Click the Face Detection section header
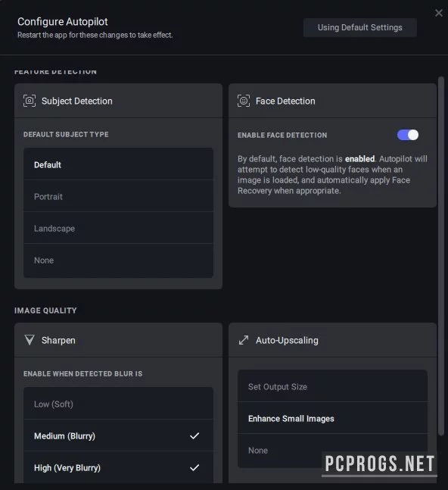This screenshot has width=448, height=490. point(332,101)
